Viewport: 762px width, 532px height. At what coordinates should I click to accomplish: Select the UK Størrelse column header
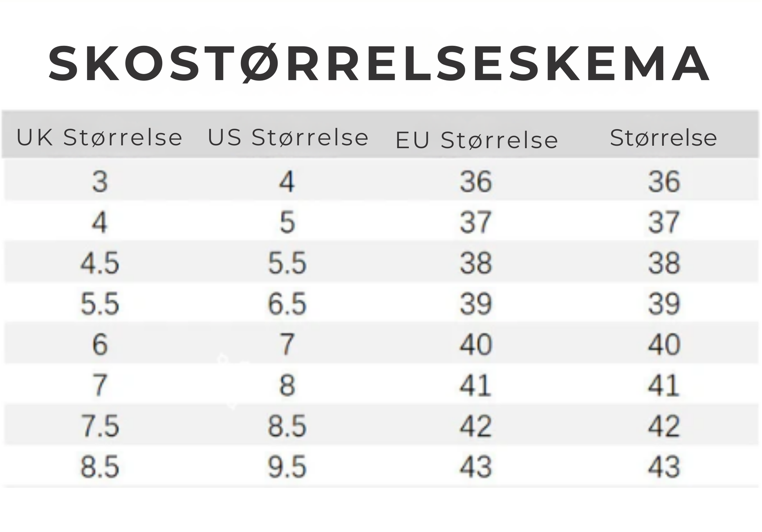tap(99, 137)
